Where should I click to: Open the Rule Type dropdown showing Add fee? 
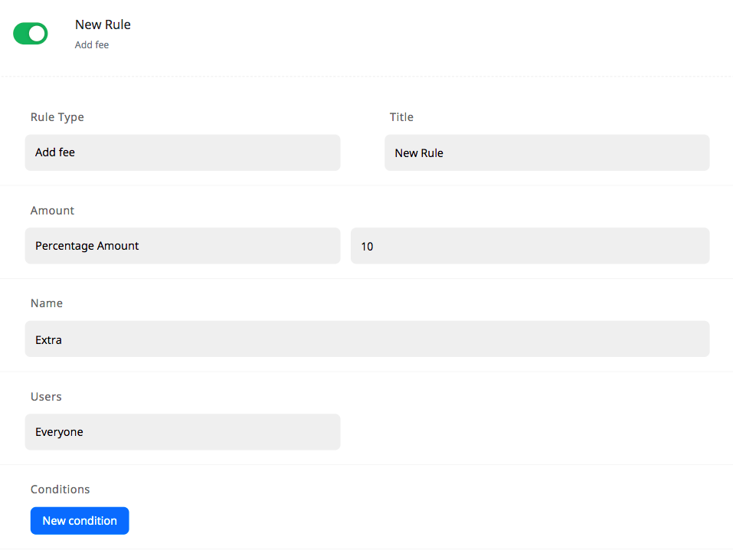(182, 152)
